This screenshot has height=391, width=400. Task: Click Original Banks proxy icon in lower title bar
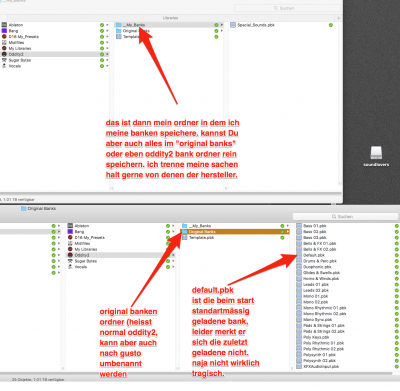click(24, 209)
